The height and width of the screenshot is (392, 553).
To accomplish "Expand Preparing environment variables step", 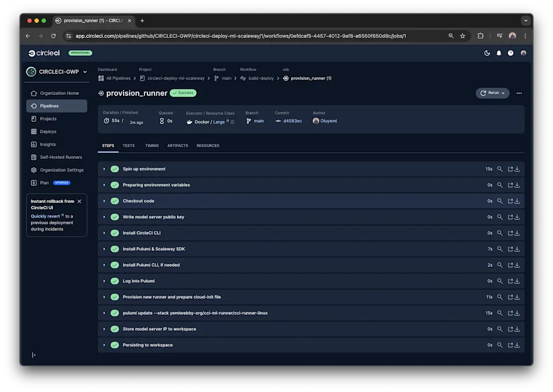I will 104,185.
